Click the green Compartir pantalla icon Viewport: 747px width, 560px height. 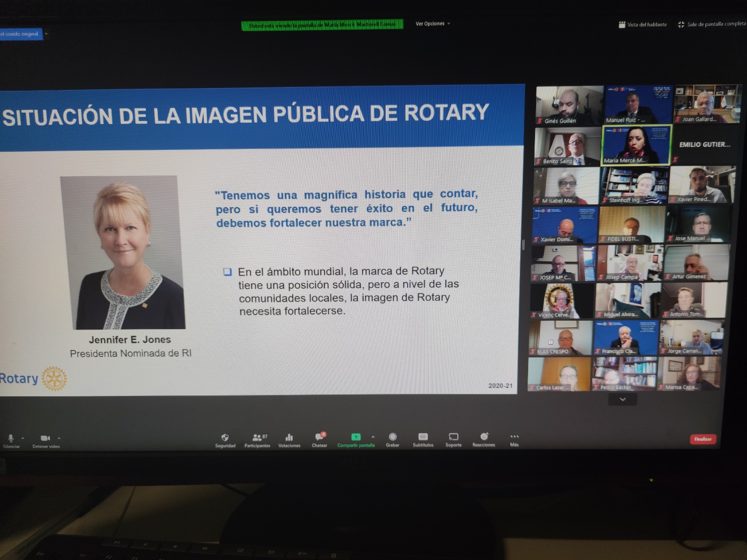coord(356,437)
